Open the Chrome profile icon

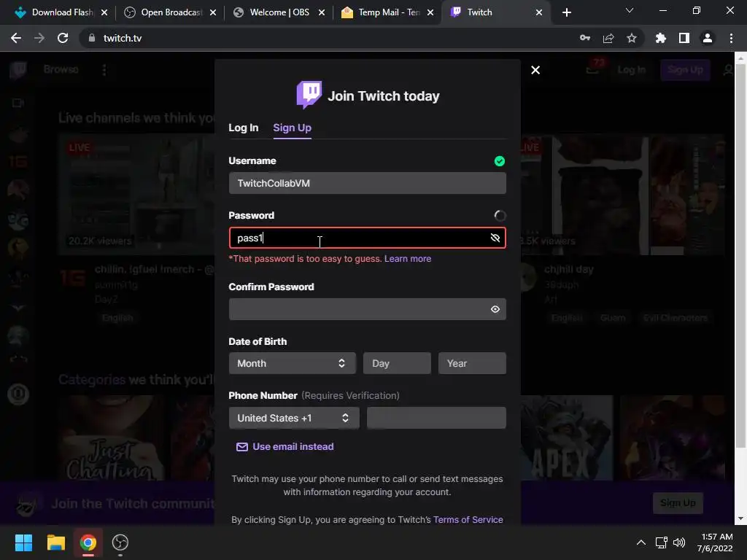pyautogui.click(x=708, y=38)
